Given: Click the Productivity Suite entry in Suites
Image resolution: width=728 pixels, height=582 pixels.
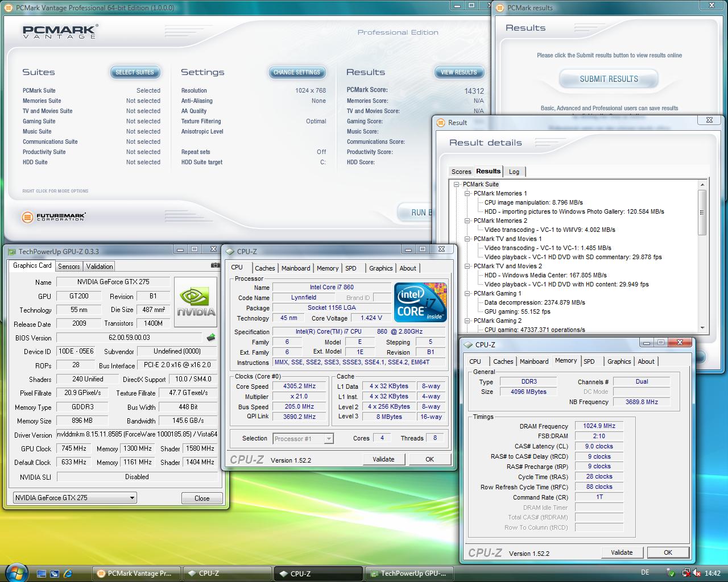Looking at the screenshot, I should point(44,152).
